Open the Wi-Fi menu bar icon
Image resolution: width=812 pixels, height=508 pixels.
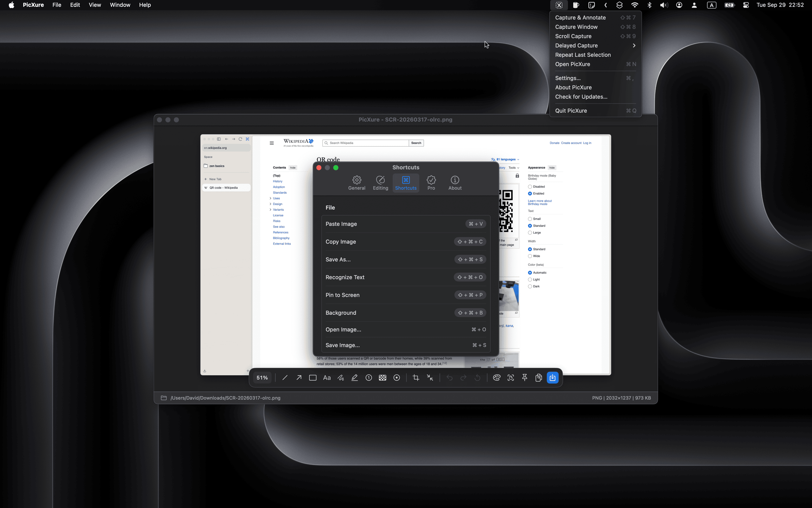(634, 5)
